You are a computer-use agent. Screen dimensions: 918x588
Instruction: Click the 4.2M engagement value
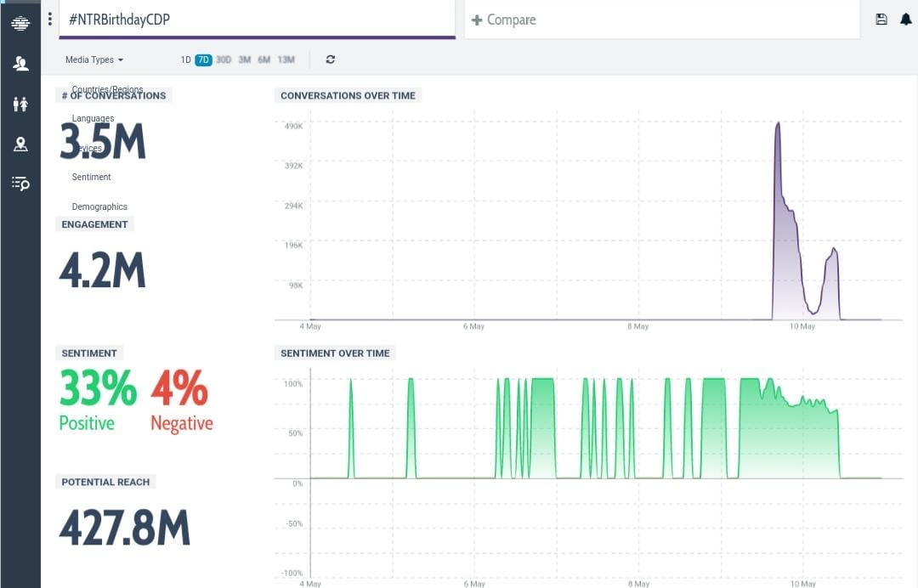point(103,270)
